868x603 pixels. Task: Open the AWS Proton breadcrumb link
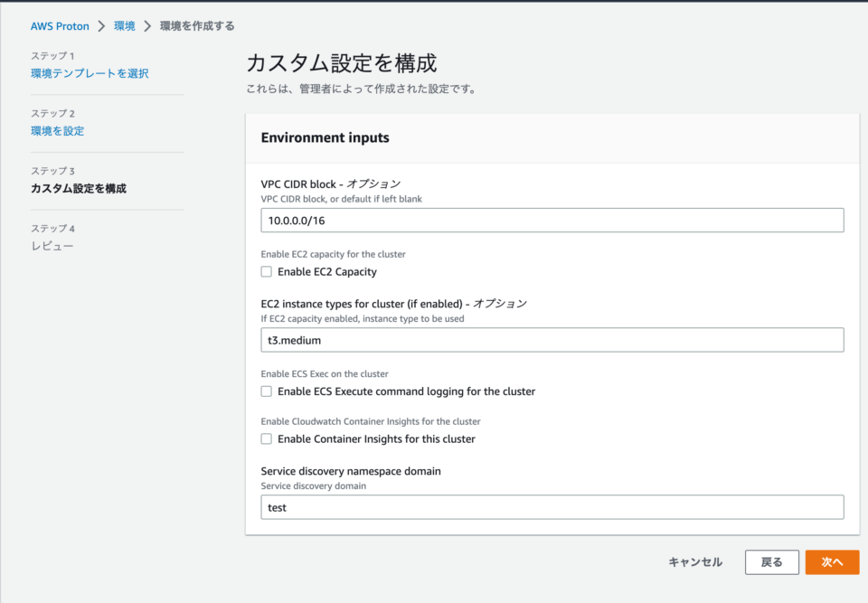pyautogui.click(x=60, y=26)
